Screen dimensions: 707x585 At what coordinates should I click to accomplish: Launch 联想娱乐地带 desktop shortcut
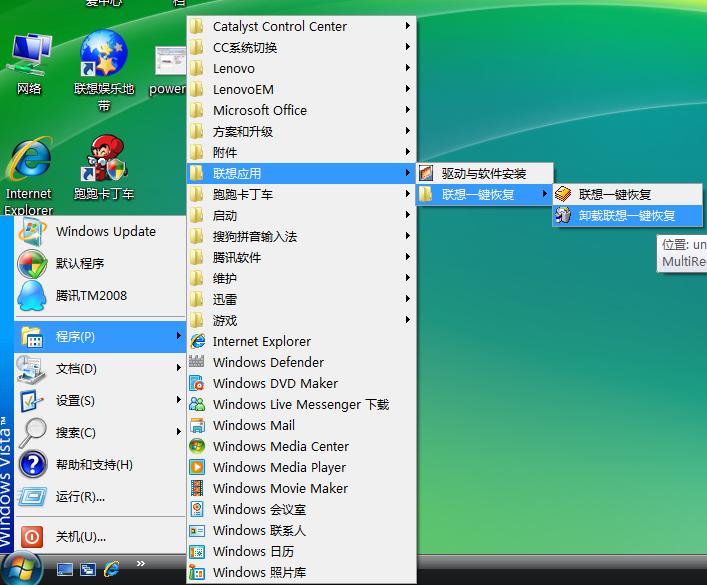click(x=103, y=57)
